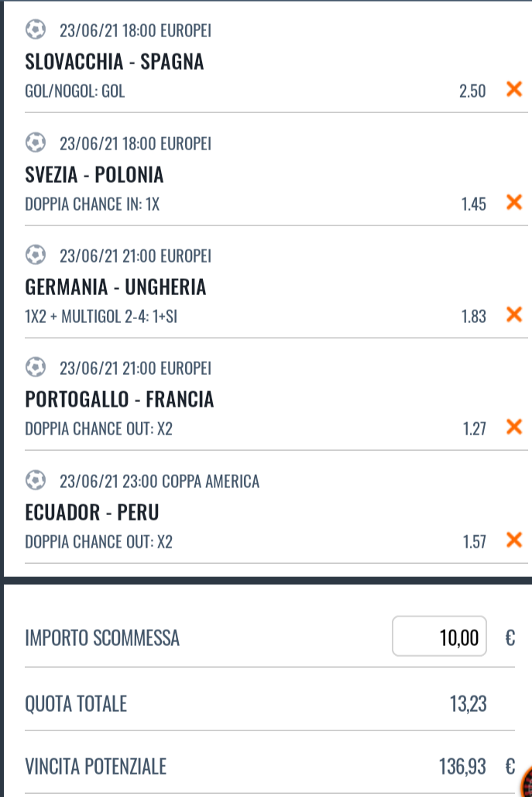Remove Svezia - Polonia bet from slip
The height and width of the screenshot is (797, 532).
pyautogui.click(x=513, y=203)
